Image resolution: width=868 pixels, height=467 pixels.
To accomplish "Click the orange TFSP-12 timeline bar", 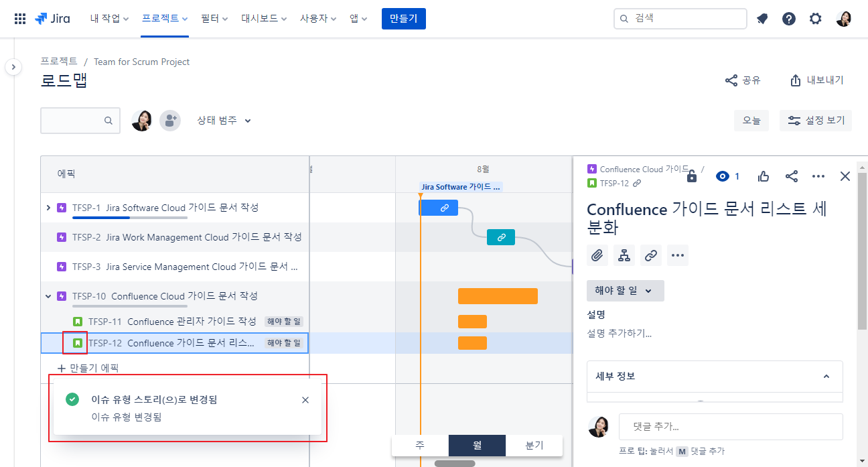I will [472, 343].
